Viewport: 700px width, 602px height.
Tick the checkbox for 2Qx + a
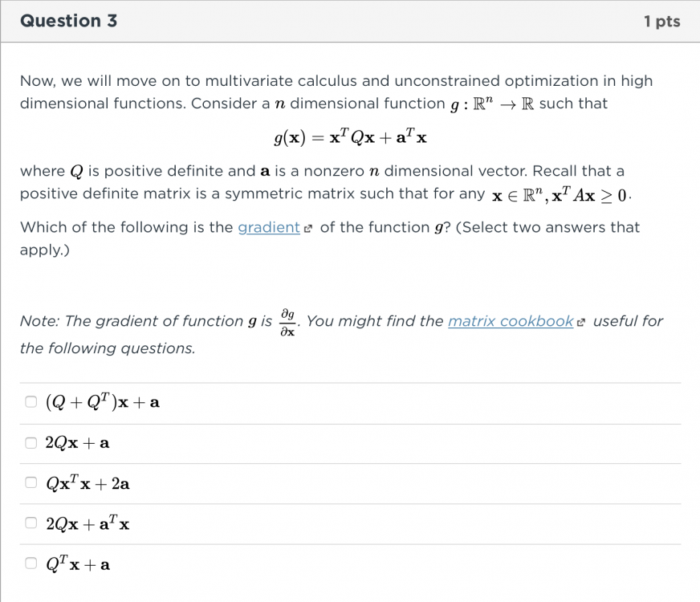pyautogui.click(x=31, y=442)
